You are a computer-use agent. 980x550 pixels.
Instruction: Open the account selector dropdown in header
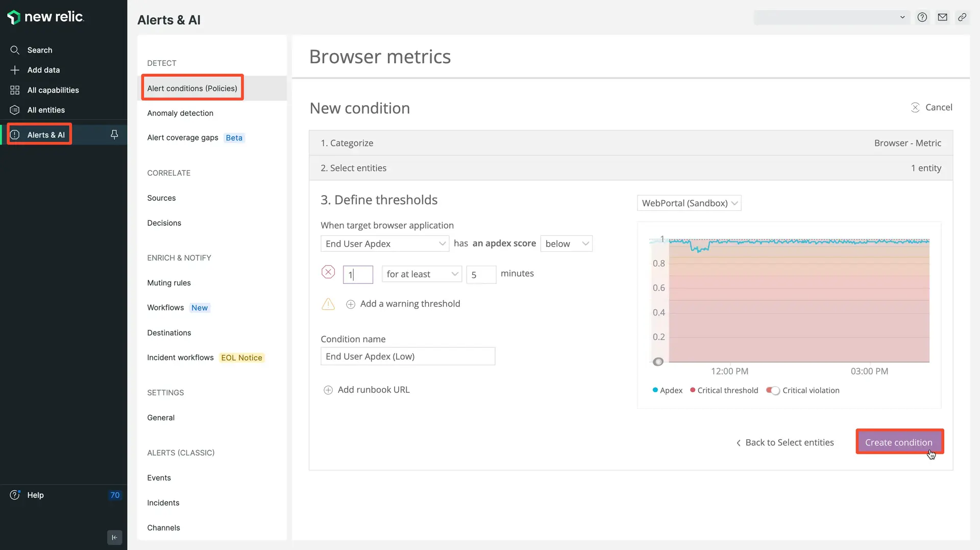pos(831,17)
